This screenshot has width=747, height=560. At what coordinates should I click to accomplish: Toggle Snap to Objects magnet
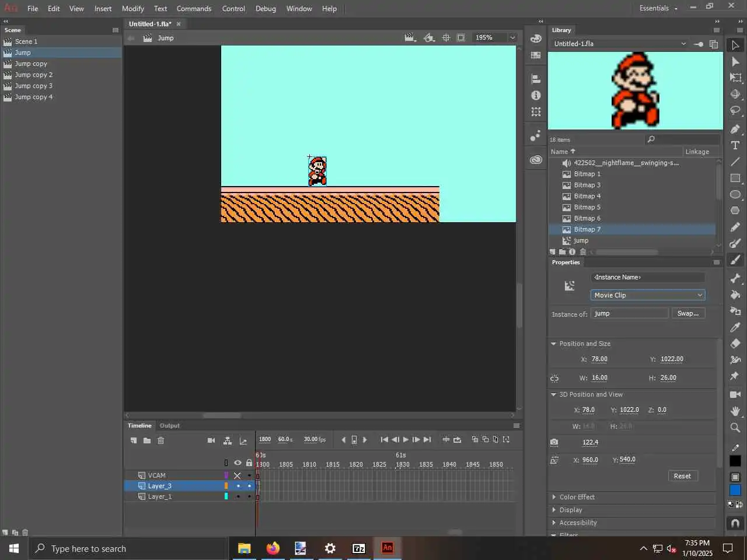coord(735,523)
